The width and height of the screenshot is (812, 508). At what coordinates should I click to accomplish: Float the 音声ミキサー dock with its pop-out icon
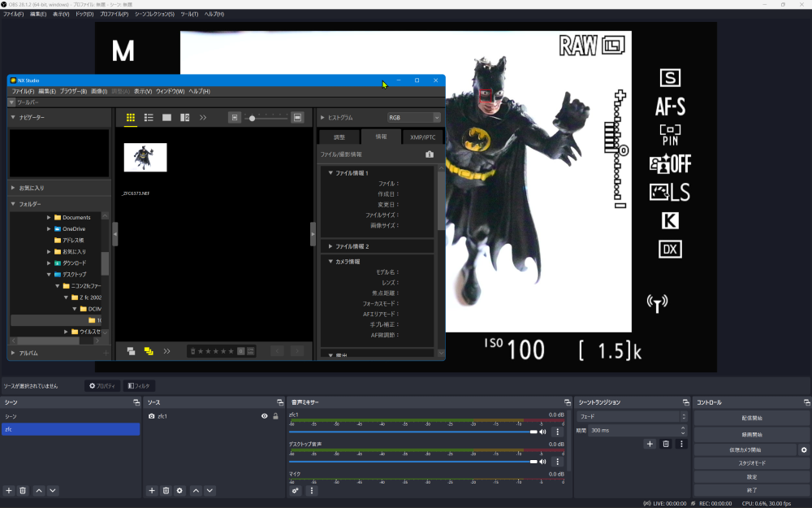tap(568, 402)
